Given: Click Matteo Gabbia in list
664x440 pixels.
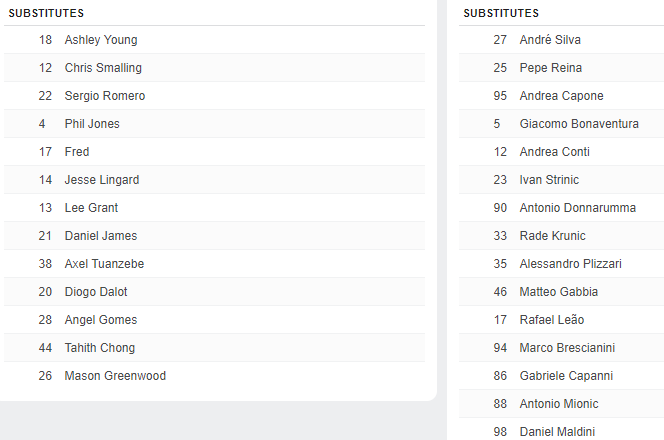Looking at the screenshot, I should [x=559, y=292].
